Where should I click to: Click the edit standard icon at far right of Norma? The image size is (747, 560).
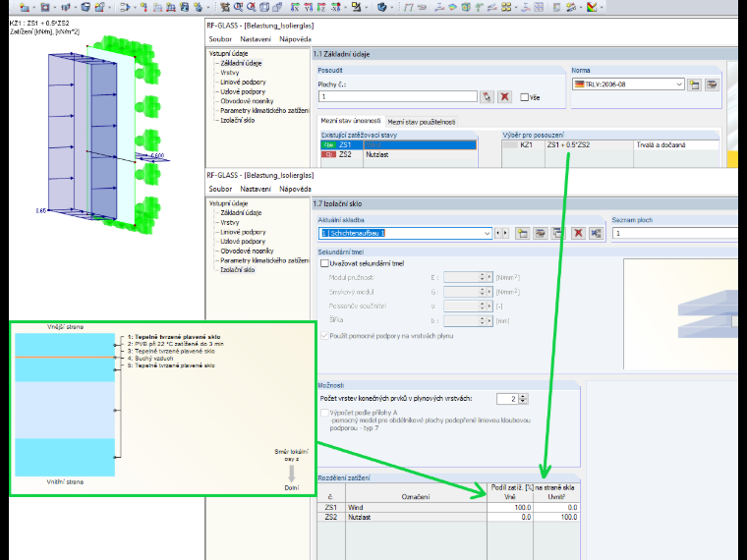click(712, 84)
